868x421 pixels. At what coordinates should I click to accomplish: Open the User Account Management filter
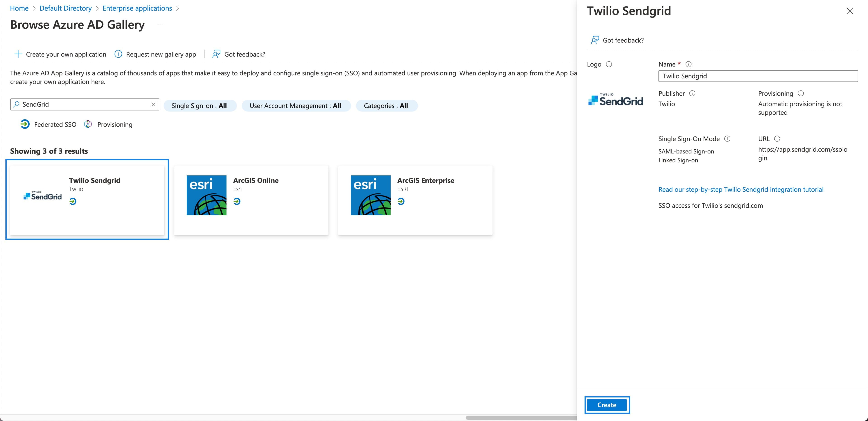tap(296, 105)
